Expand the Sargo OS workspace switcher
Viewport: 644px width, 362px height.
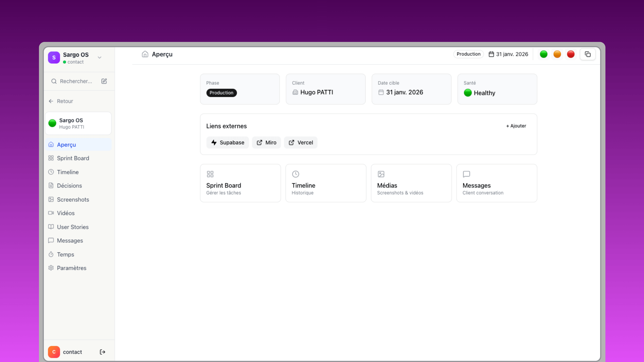(x=99, y=57)
